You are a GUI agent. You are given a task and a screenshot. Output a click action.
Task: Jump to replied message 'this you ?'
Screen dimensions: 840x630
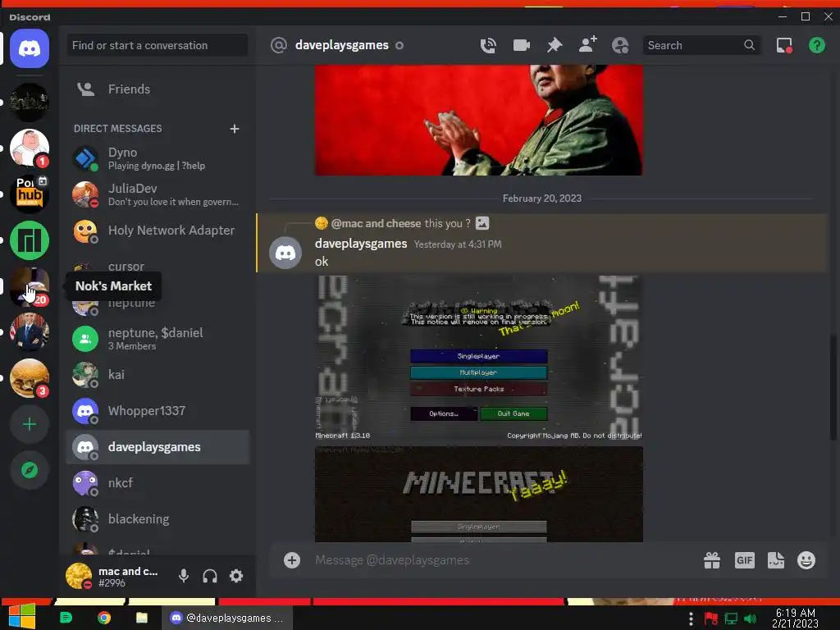pos(447,223)
